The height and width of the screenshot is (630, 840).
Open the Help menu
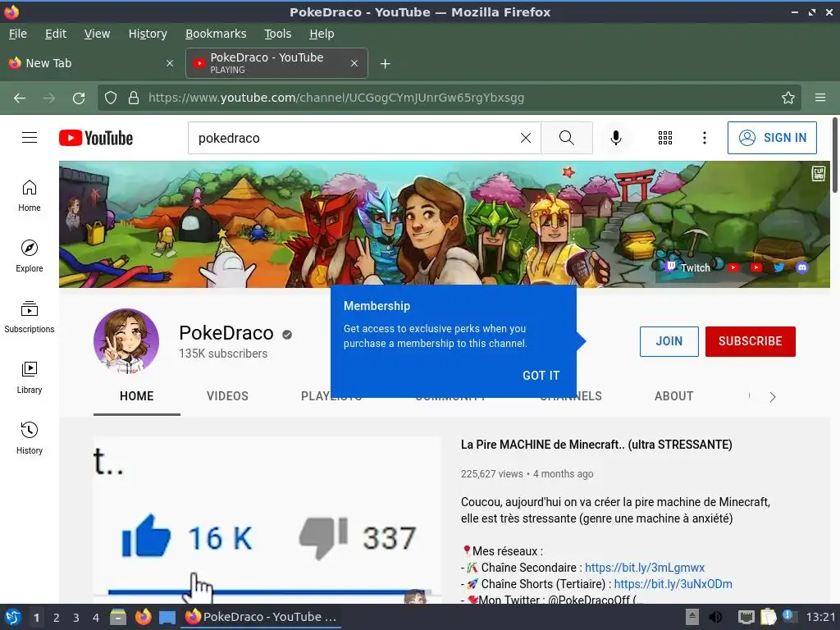tap(322, 34)
